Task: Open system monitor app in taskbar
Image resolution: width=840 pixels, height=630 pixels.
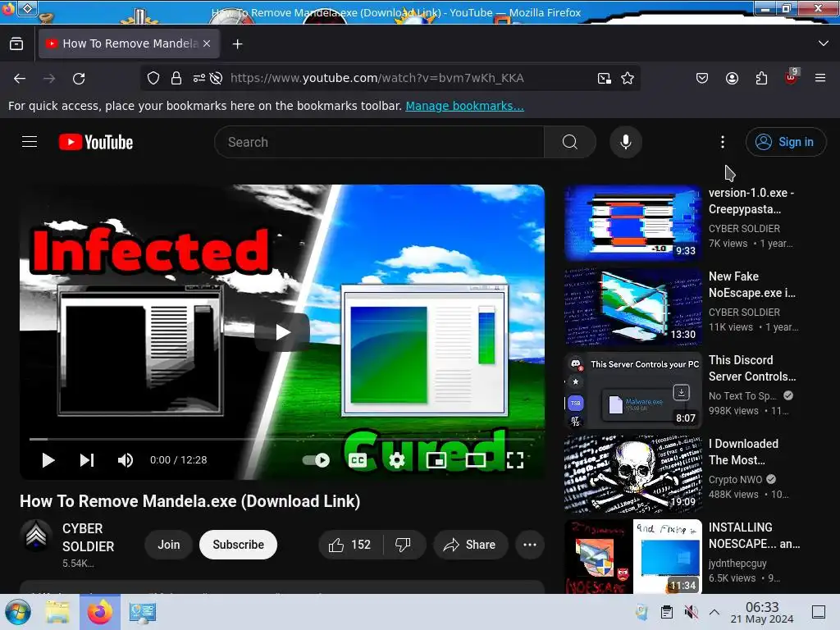Action: (x=143, y=612)
